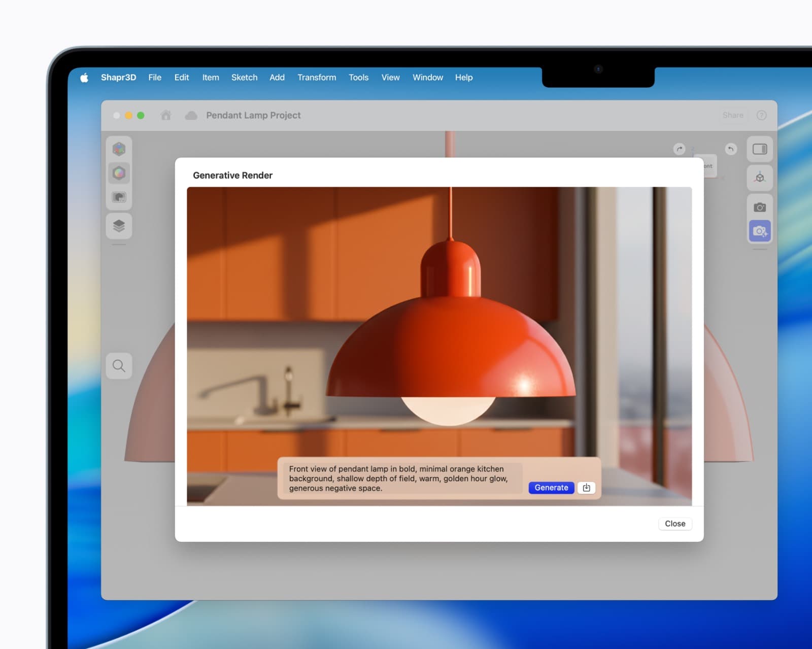The image size is (812, 649).
Task: Open the color visualization panel
Action: point(119,173)
